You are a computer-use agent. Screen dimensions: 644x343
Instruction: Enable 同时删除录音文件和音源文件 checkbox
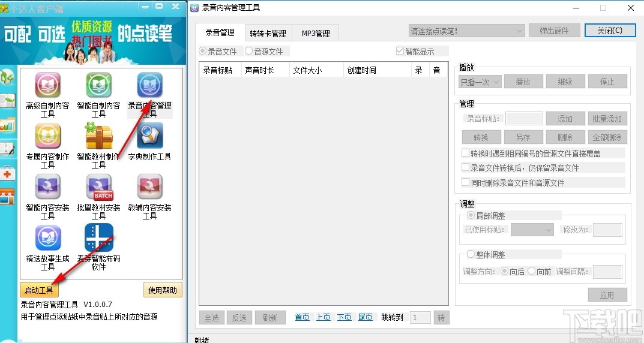click(465, 182)
